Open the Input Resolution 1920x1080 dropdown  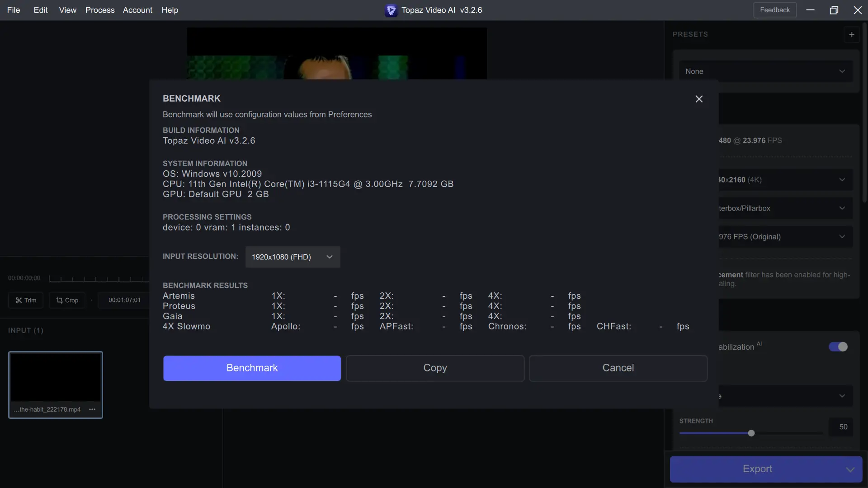point(292,257)
